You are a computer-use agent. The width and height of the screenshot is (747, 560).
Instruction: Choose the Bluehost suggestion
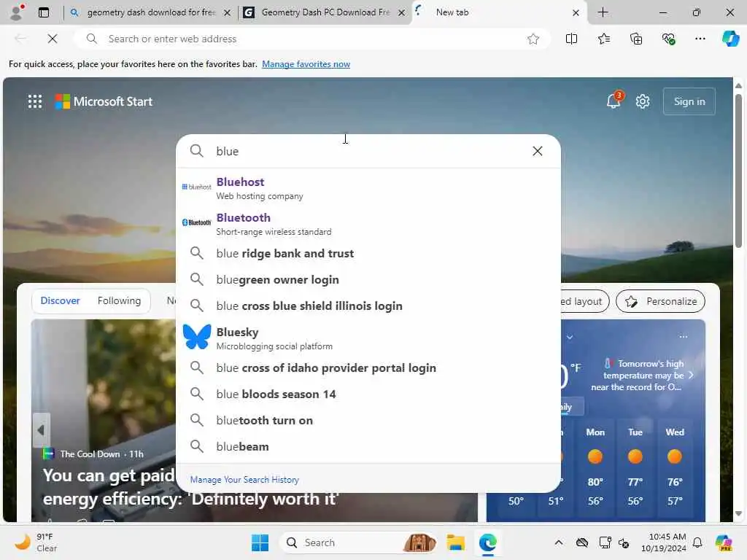pos(368,189)
